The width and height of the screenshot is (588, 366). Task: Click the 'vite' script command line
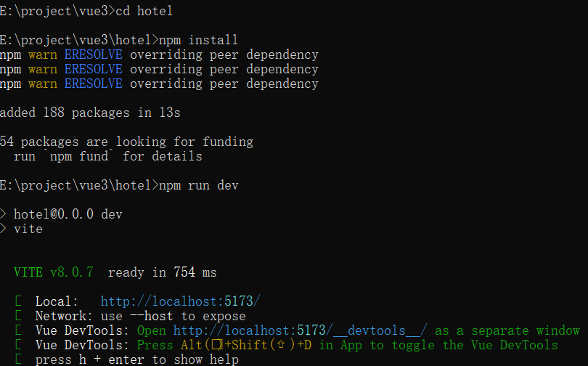[28, 229]
